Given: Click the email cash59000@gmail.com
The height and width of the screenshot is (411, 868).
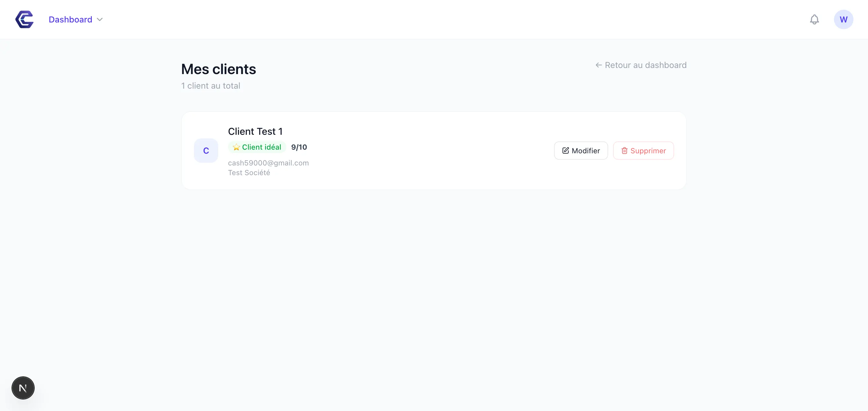Looking at the screenshot, I should coord(268,163).
